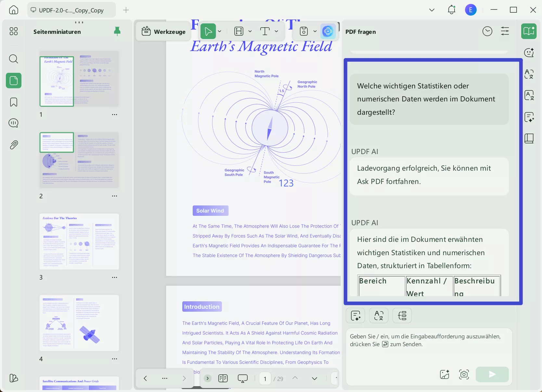Open options menu for page 2

coord(114,196)
